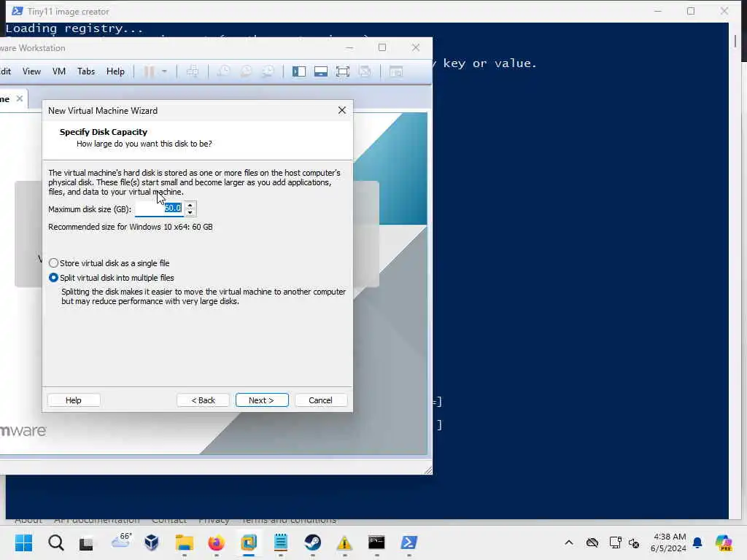Click the yellow warning triangle taskbar icon

coord(344,542)
